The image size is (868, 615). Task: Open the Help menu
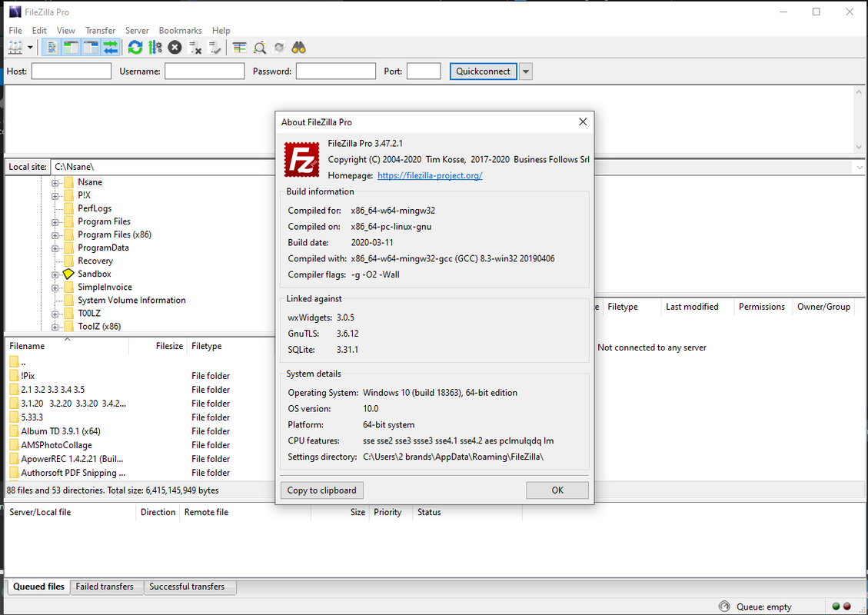(x=221, y=31)
